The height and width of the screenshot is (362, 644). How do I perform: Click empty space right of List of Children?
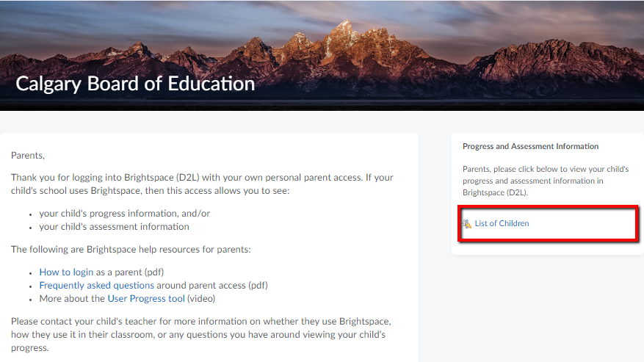pos(587,224)
